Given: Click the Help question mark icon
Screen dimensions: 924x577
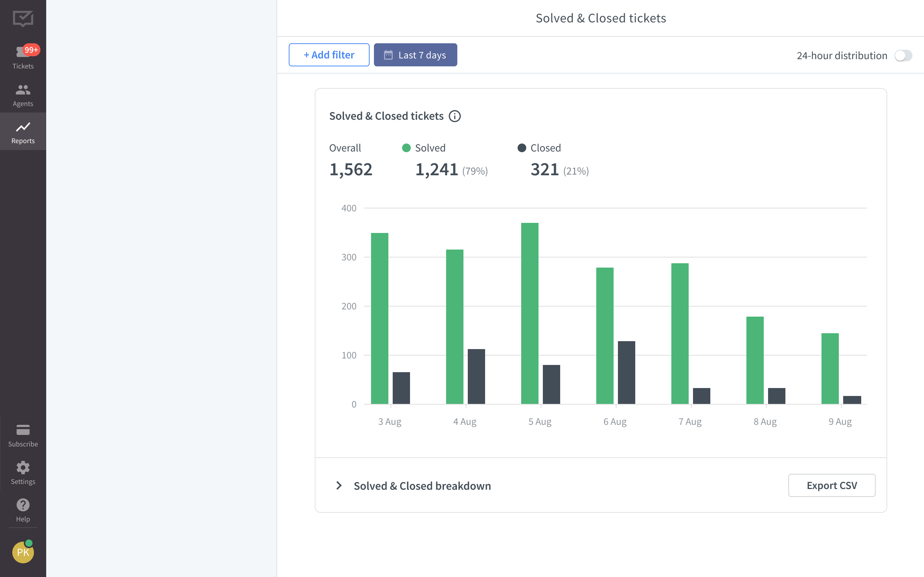Looking at the screenshot, I should pos(23,505).
